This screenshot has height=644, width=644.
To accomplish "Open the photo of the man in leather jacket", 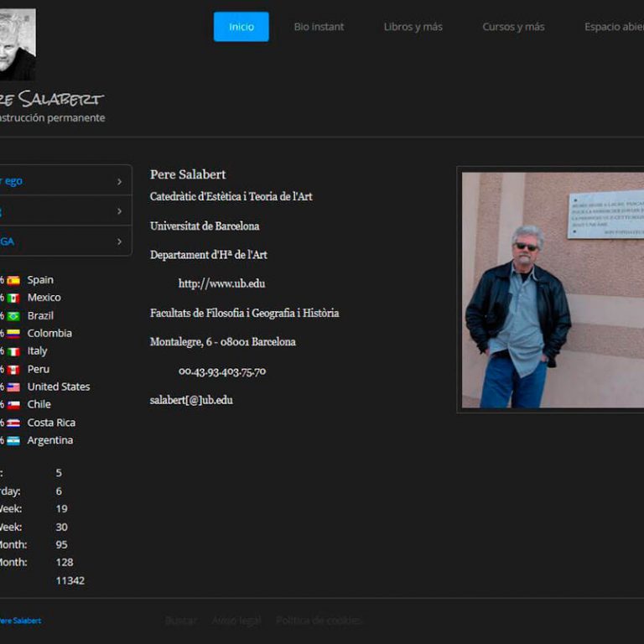I will pyautogui.click(x=552, y=289).
